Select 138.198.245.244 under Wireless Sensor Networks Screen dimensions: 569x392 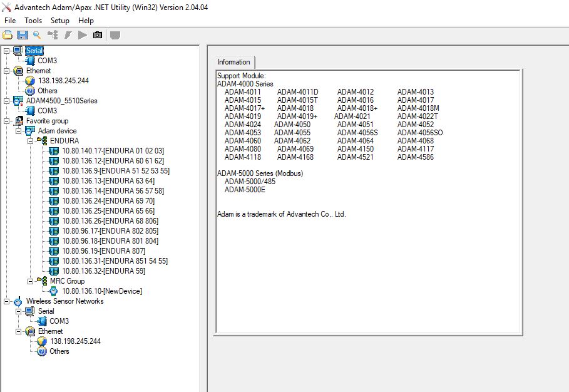tap(75, 341)
